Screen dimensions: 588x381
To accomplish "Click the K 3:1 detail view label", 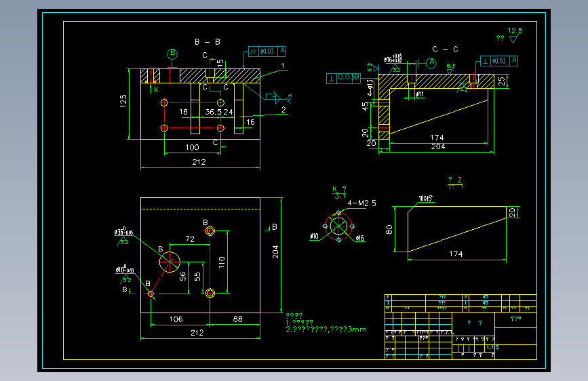I will 339,193.
